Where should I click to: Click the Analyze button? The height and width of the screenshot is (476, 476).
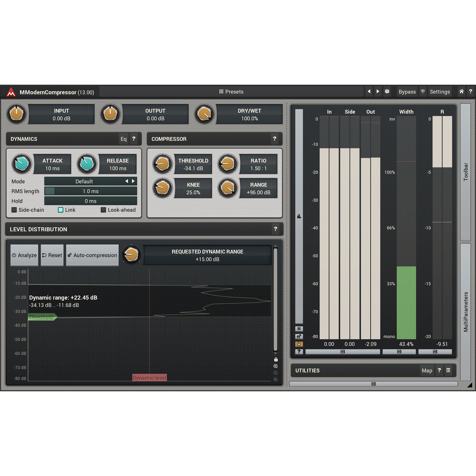[x=24, y=255]
